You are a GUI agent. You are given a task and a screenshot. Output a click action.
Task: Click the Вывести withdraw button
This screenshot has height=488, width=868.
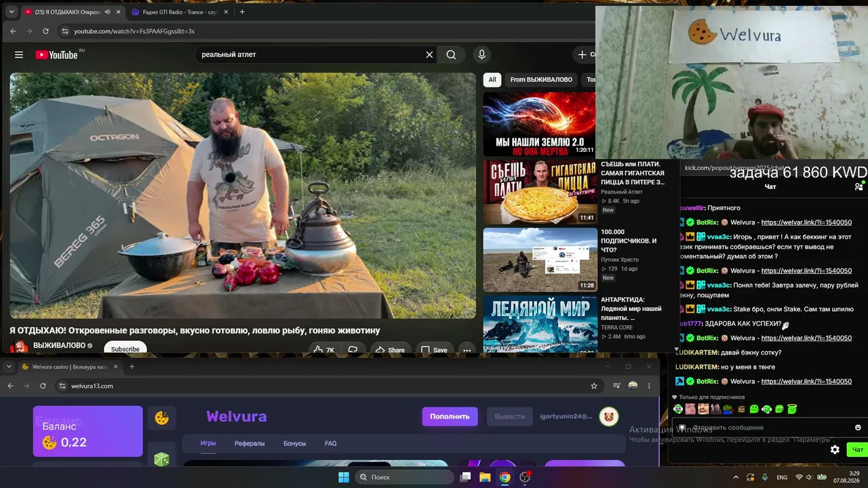coord(509,416)
